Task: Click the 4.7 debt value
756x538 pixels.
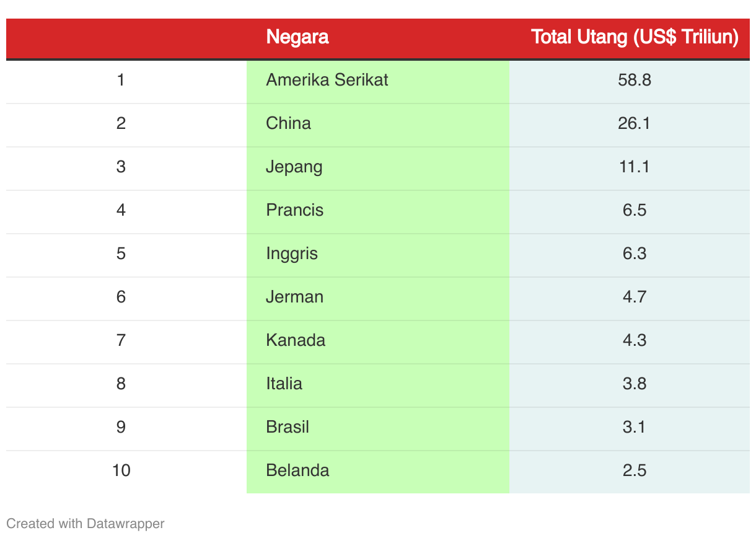Action: (635, 297)
